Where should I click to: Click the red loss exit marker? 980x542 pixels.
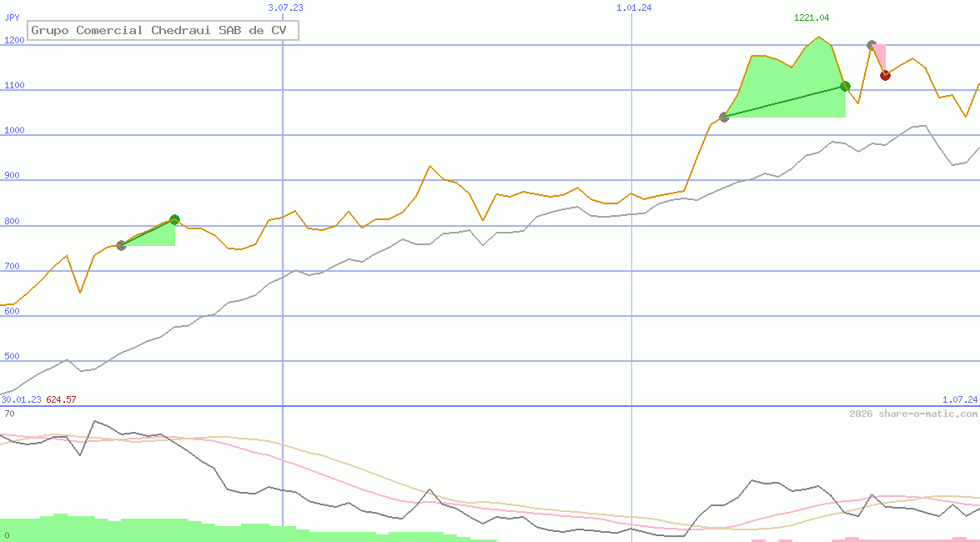(885, 75)
